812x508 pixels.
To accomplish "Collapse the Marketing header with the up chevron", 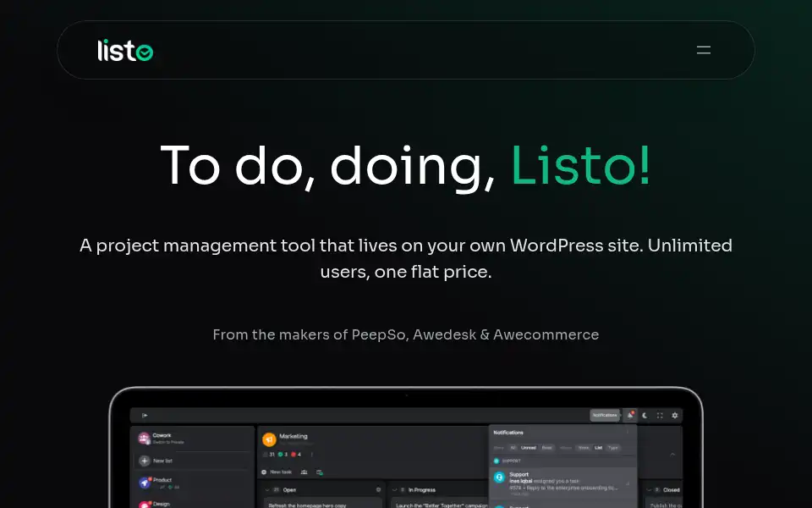I will click(x=672, y=455).
